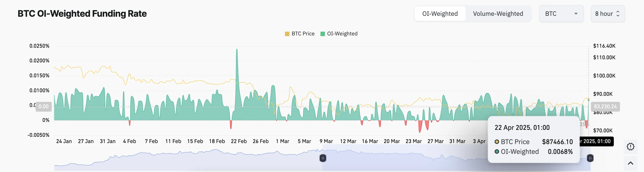Image resolution: width=644 pixels, height=172 pixels.
Task: Toggle the BTC Price legend series
Action: click(303, 34)
